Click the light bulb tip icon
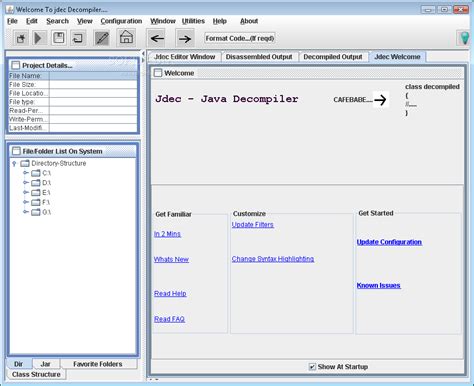 click(464, 38)
